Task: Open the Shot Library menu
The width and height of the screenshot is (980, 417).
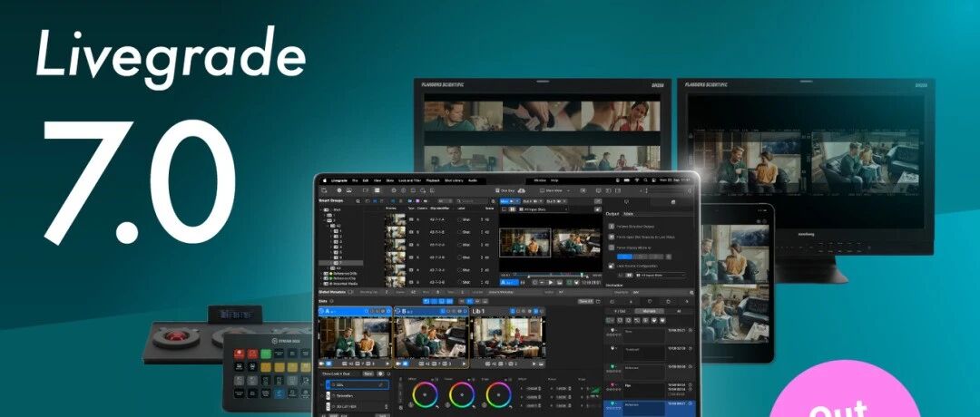Action: 455,180
